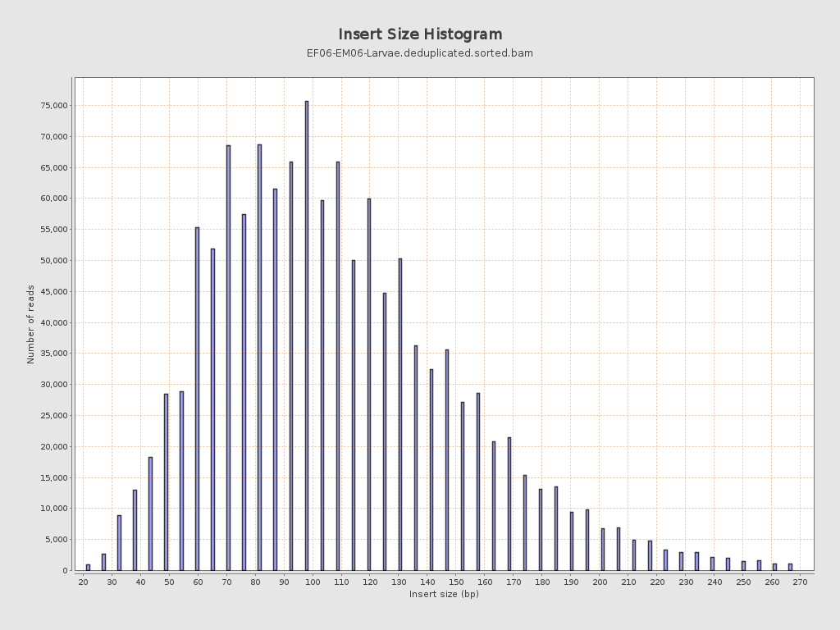
Task: Select the 60,000 y-axis tick label
Action: 54,199
